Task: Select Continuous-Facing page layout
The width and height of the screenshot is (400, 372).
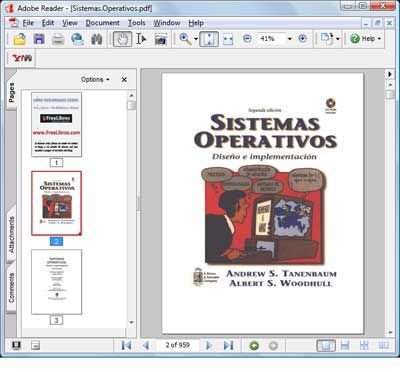Action: [x=364, y=346]
